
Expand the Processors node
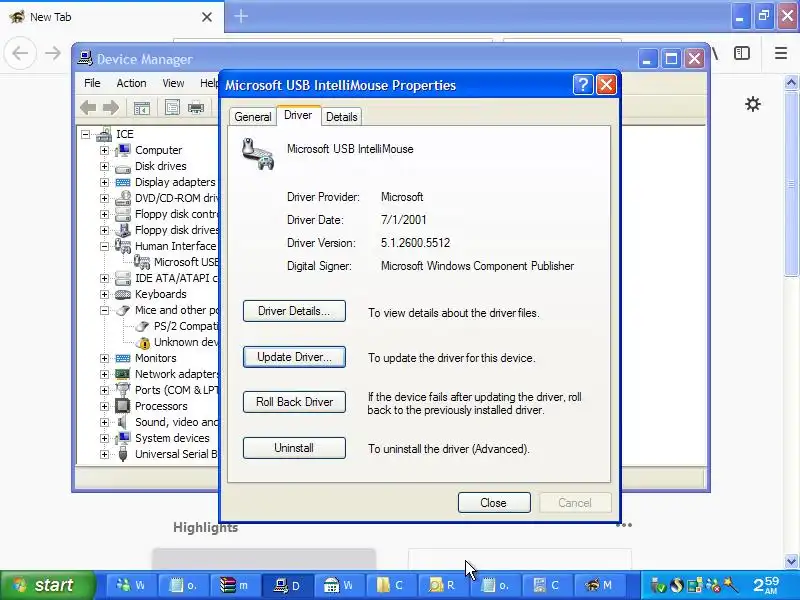104,406
